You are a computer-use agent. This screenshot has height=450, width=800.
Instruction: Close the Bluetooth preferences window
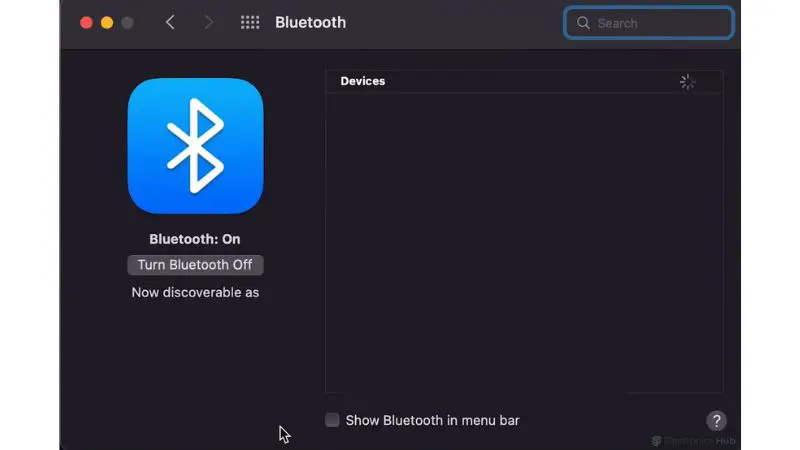[86, 22]
